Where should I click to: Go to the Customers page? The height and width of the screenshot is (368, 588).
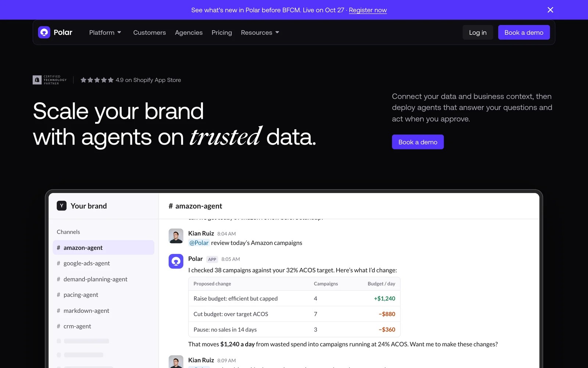pos(150,32)
